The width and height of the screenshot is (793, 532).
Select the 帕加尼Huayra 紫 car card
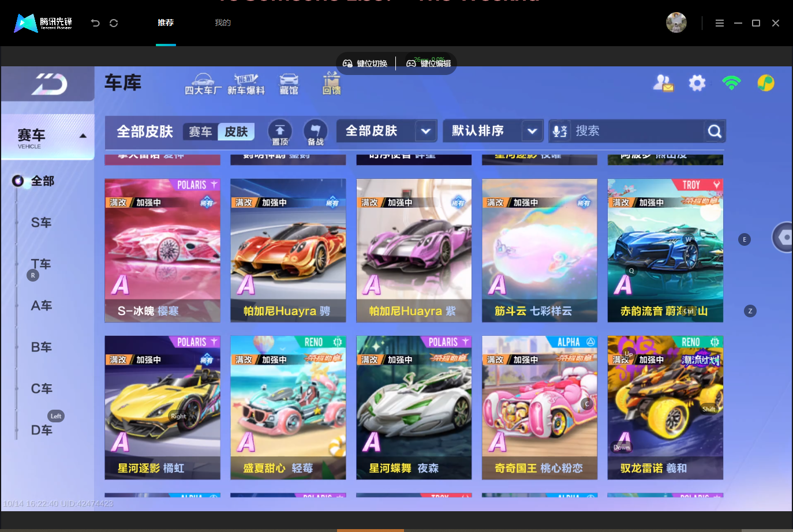pyautogui.click(x=414, y=250)
